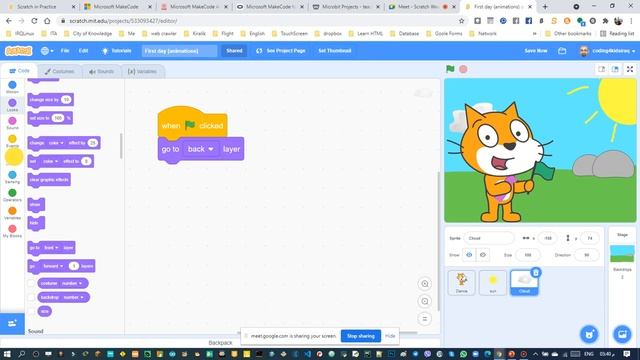Switch to large stage layout icon

pyautogui.click(x=615, y=69)
